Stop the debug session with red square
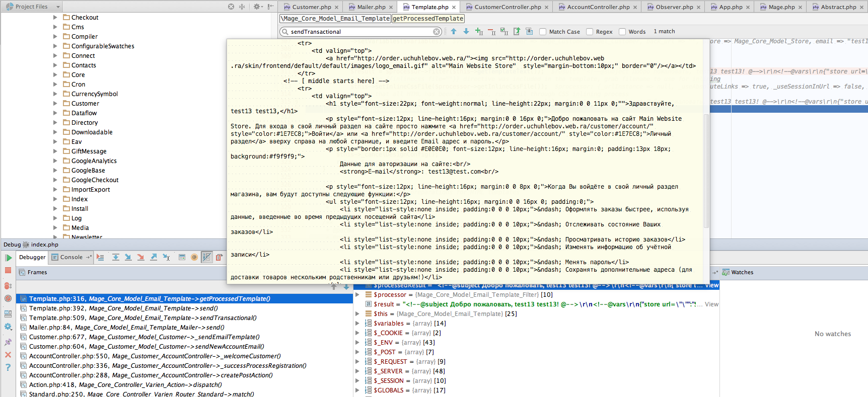Image resolution: width=868 pixels, height=397 pixels. pyautogui.click(x=8, y=270)
